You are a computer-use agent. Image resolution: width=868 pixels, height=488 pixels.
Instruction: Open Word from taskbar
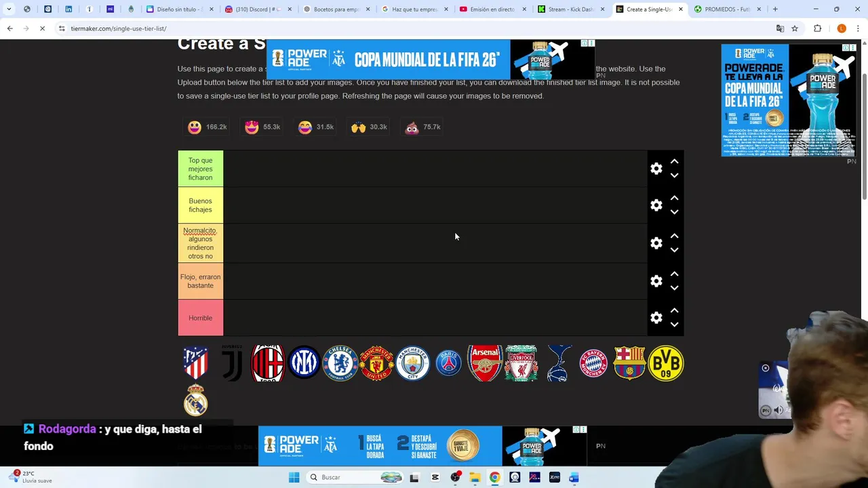(574, 477)
